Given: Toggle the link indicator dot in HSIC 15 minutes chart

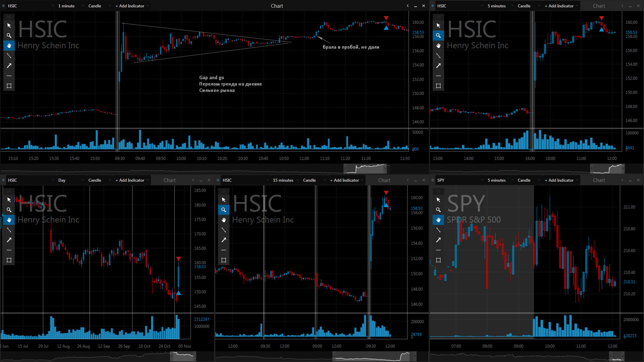Looking at the screenshot, I should (x=218, y=180).
